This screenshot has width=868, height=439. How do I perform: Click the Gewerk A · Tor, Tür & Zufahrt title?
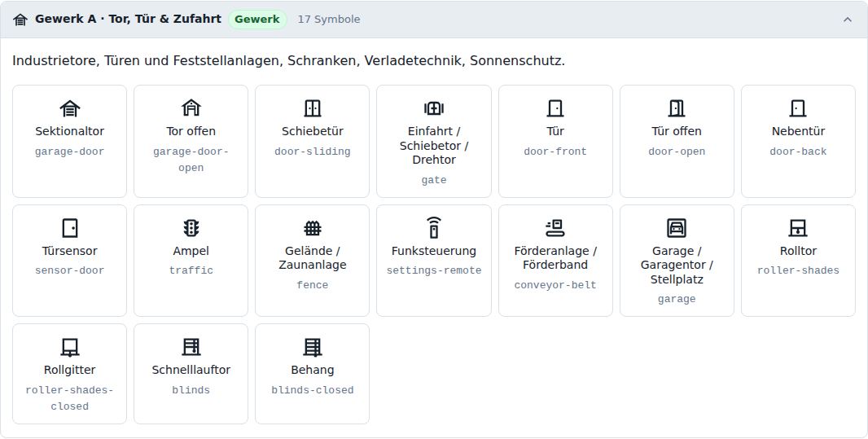[x=128, y=19]
